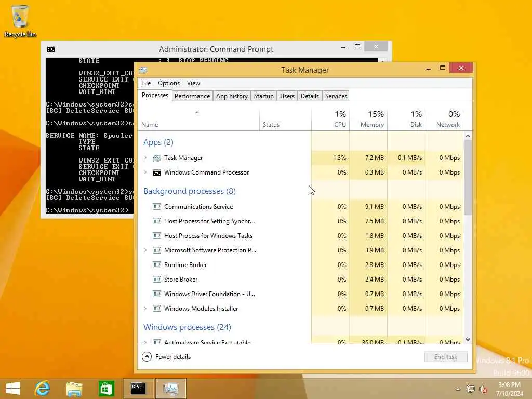
Task: Switch to the App history tab
Action: coord(232,96)
